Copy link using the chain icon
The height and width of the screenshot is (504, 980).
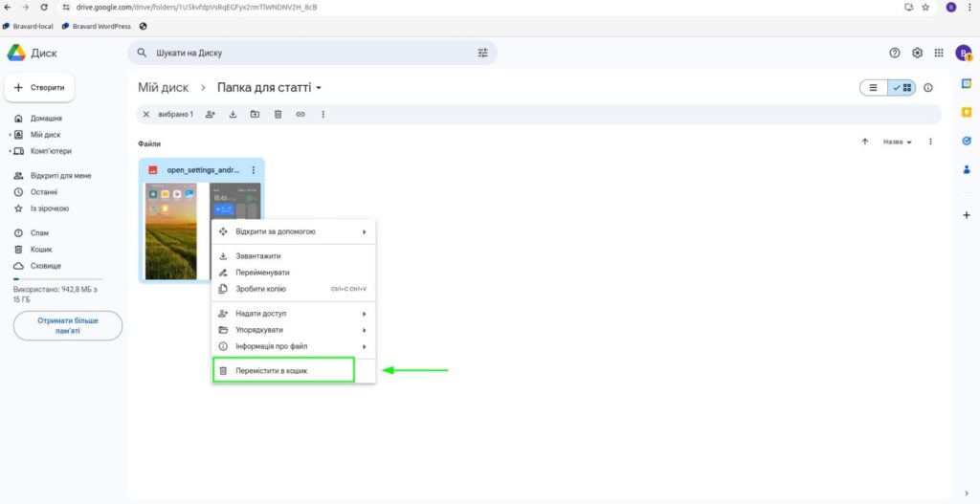(x=301, y=115)
